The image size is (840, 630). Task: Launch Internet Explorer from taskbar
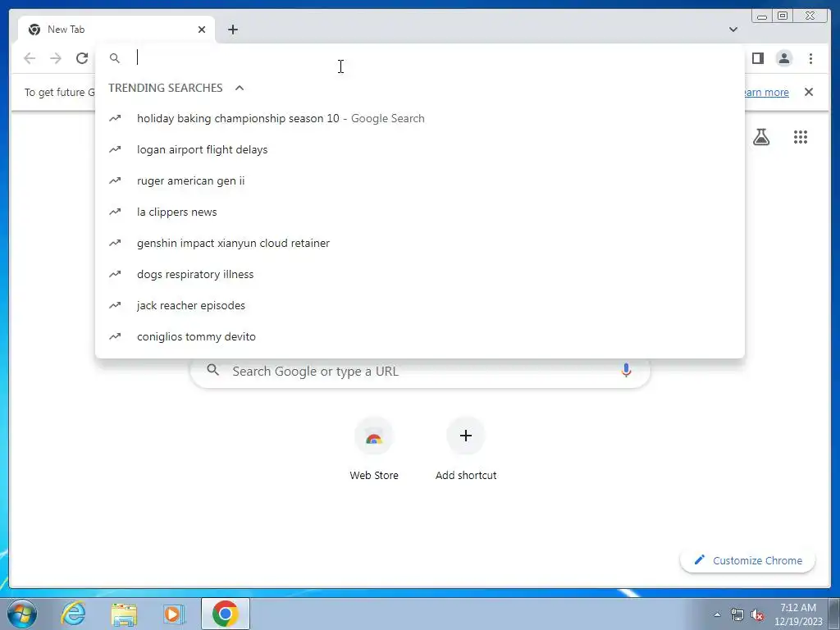(73, 614)
